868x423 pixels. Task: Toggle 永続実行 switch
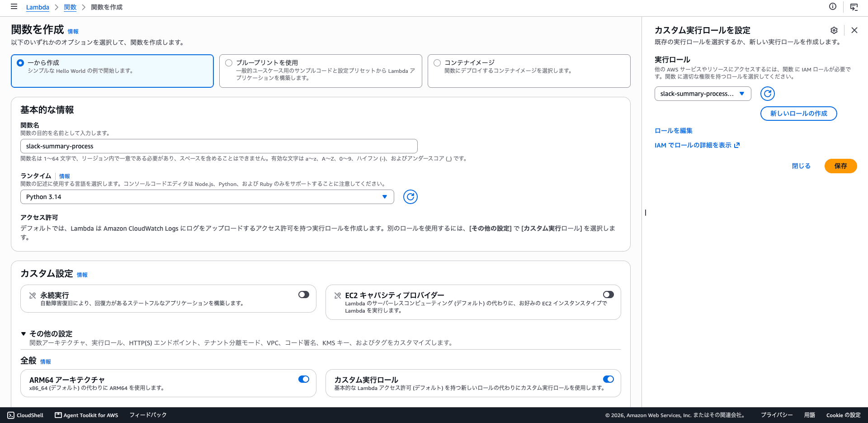[x=304, y=295]
